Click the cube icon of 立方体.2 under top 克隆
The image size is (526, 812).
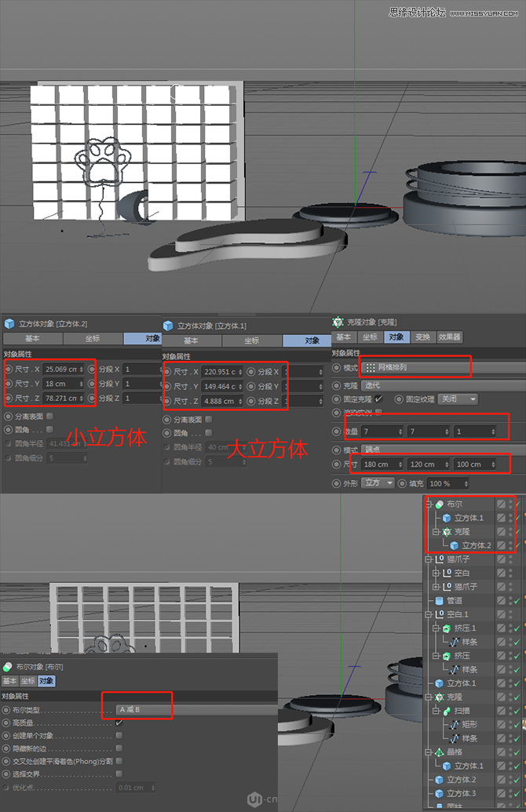[455, 545]
